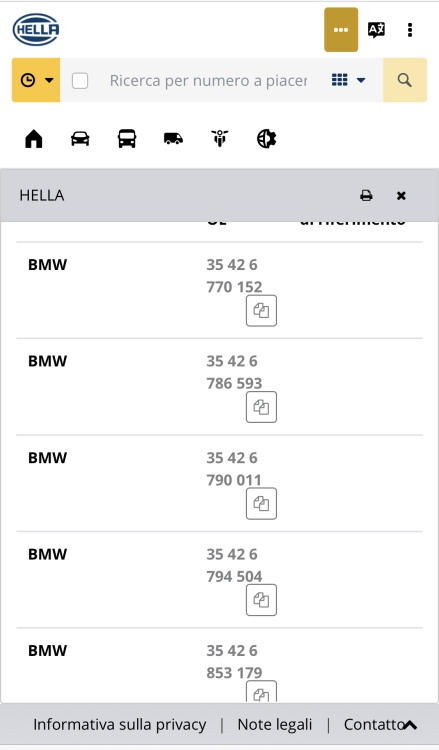Copy OE number 35 42 6 786 593
This screenshot has width=439, height=750.
tap(261, 407)
